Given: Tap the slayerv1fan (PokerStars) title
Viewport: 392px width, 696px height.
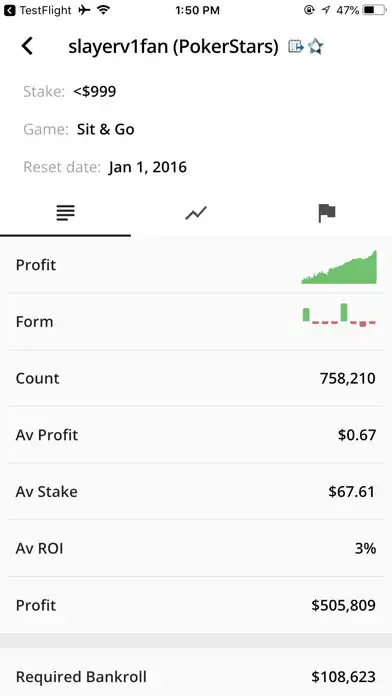Looking at the screenshot, I should point(173,47).
